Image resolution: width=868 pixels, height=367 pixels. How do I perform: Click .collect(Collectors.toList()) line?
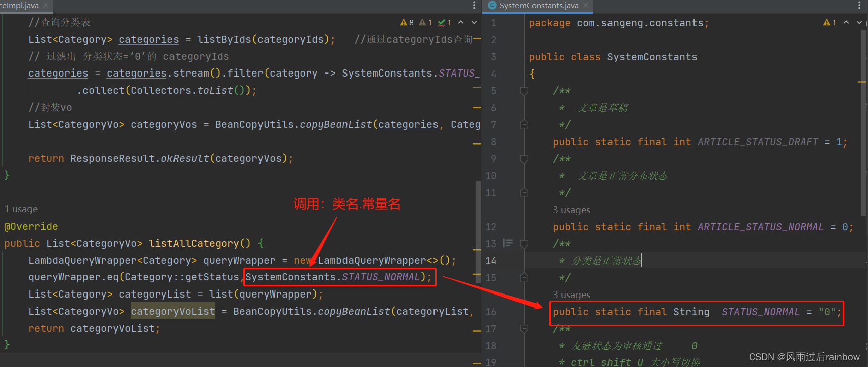point(167,90)
